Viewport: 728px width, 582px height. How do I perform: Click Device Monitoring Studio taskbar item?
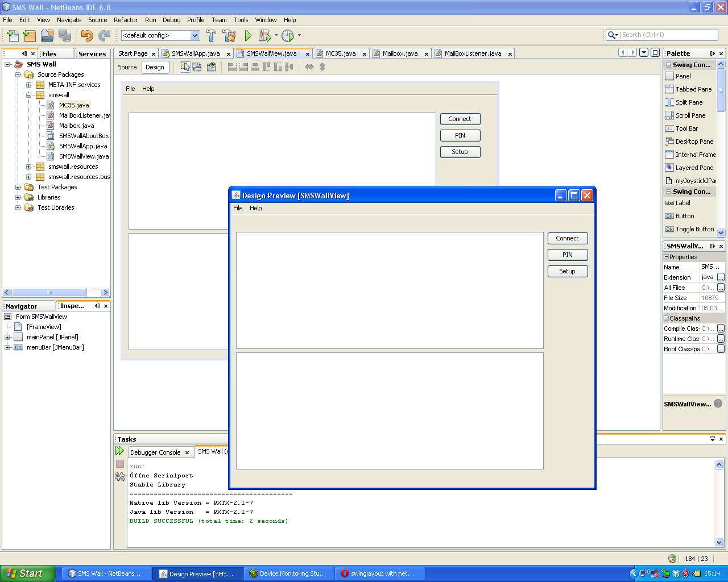(288, 573)
